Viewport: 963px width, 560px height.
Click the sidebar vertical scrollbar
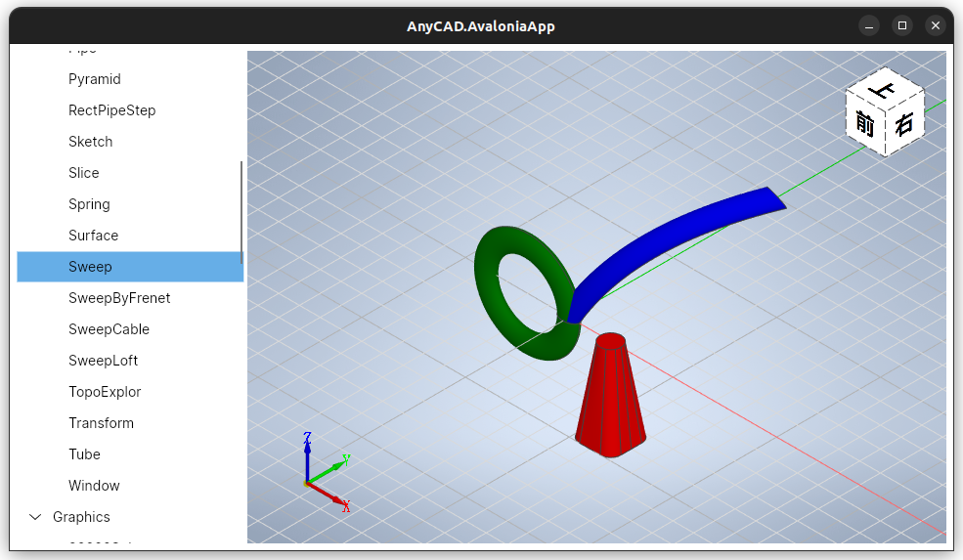241,212
